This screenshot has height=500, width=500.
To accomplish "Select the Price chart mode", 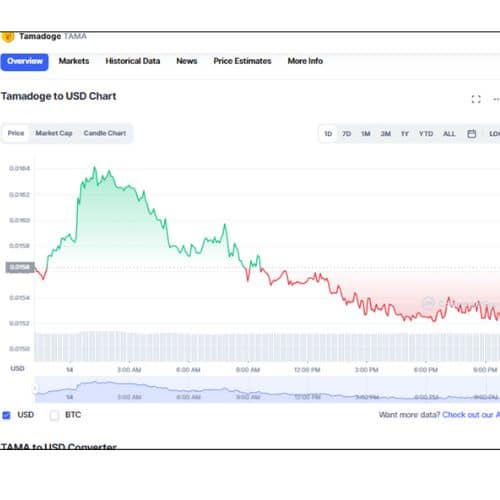I will (x=16, y=133).
